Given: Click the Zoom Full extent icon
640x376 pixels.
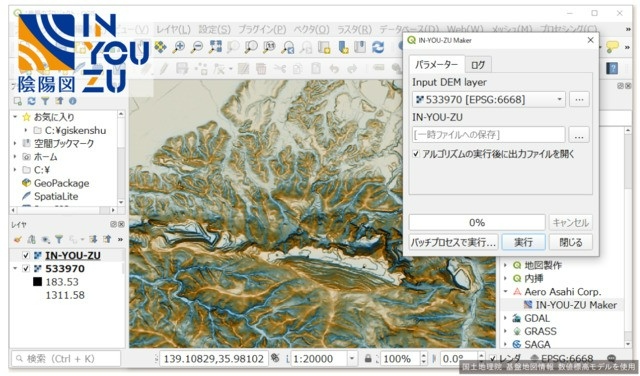Looking at the screenshot, I should 215,47.
